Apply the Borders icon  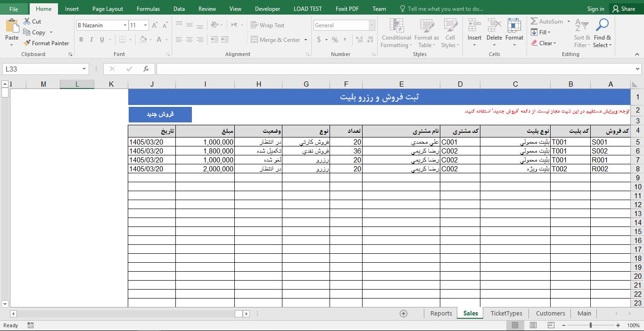click(x=122, y=40)
